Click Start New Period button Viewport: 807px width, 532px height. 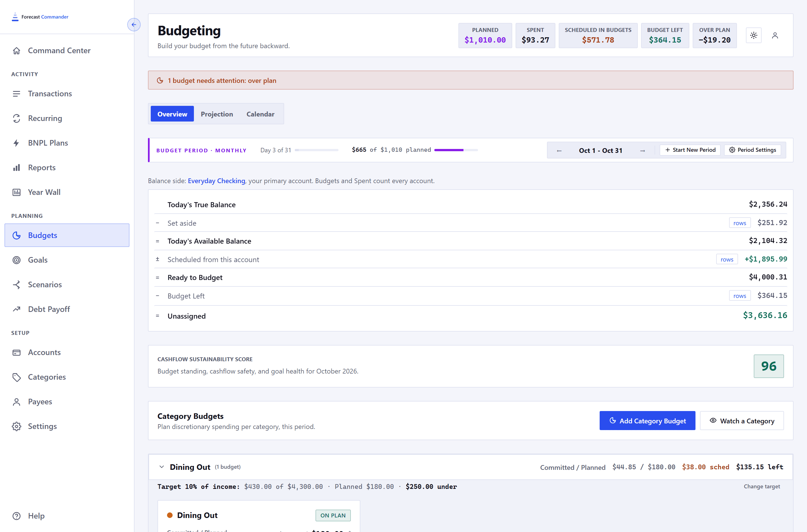tap(690, 150)
